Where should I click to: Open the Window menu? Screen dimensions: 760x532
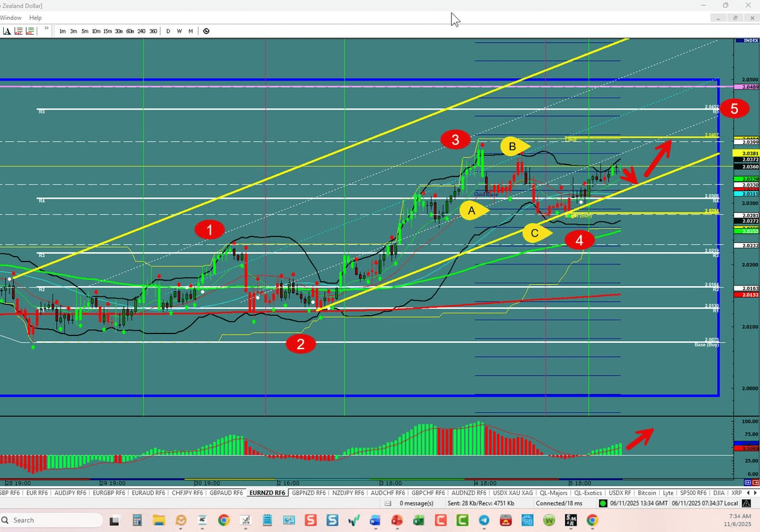11,18
